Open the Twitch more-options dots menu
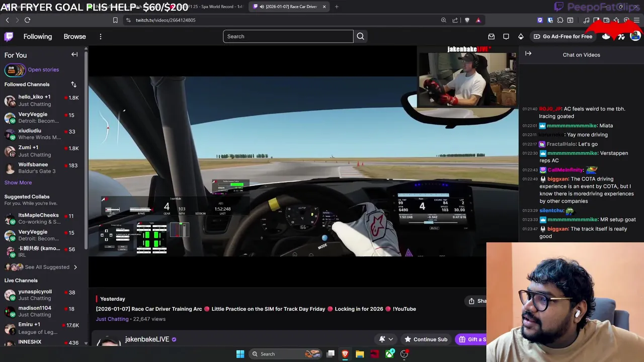This screenshot has height=362, width=644. 101,37
